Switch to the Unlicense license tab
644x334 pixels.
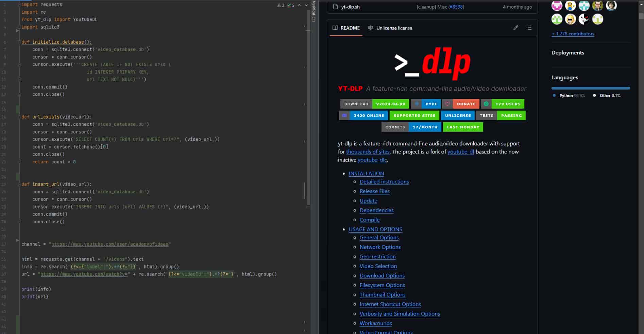390,28
